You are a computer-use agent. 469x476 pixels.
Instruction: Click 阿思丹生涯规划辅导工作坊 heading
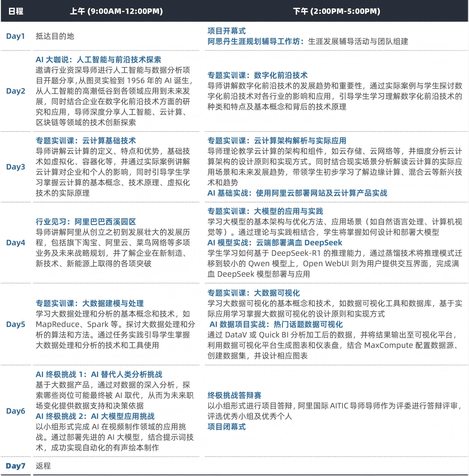(255, 41)
